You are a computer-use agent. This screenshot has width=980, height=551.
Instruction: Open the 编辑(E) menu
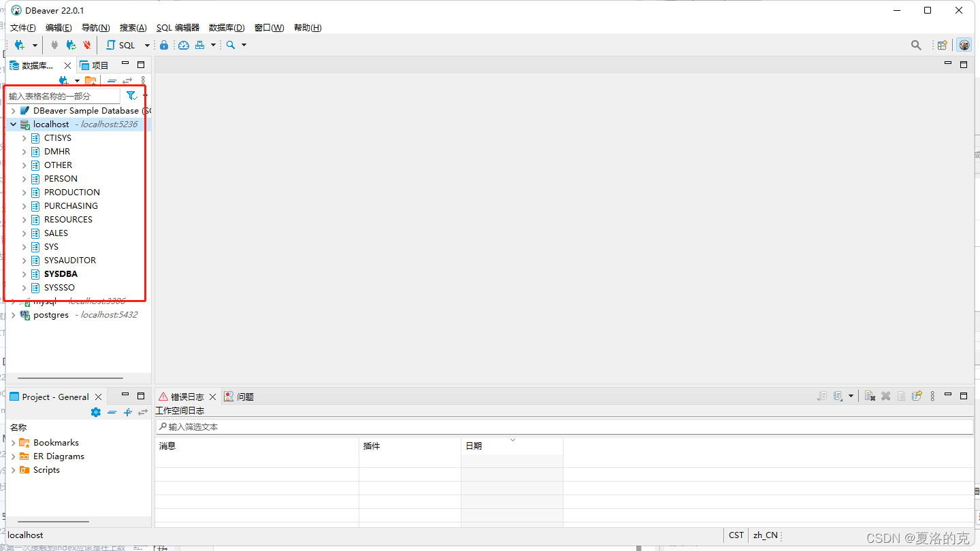click(x=59, y=28)
